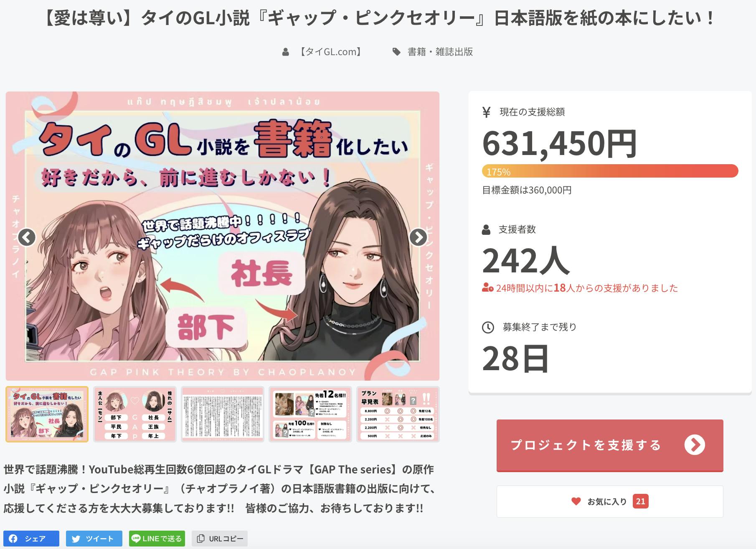Send via the LINE icon button
756x549 pixels.
coord(136,539)
